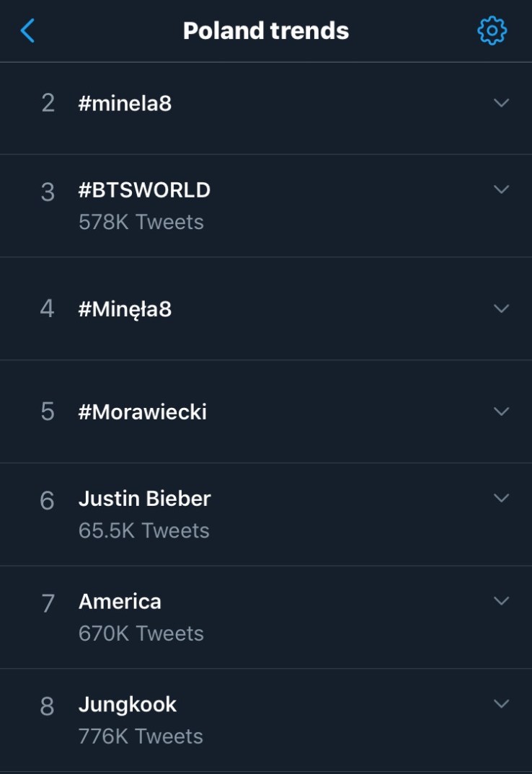Expand chevron next to Justin Bieber
This screenshot has height=774, width=532.
click(501, 498)
